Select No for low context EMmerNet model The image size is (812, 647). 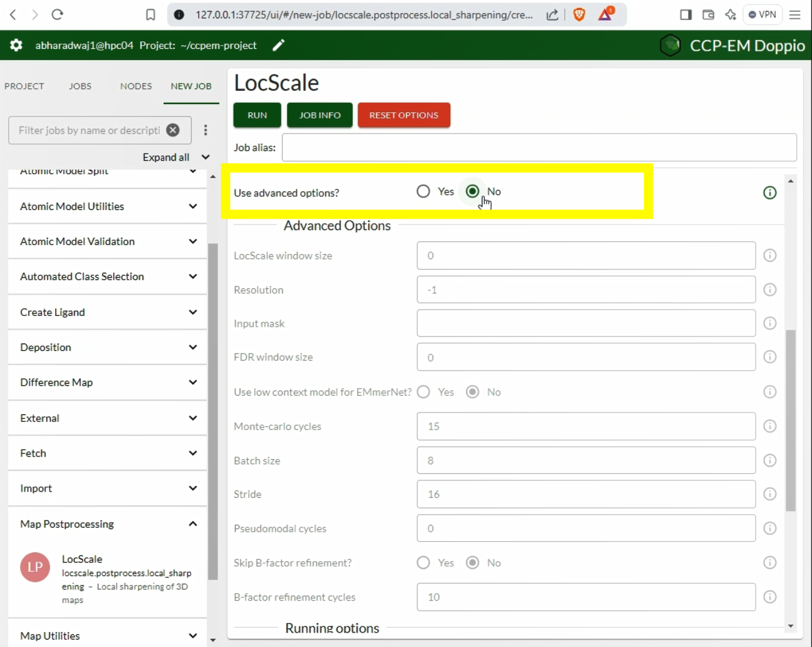(472, 392)
